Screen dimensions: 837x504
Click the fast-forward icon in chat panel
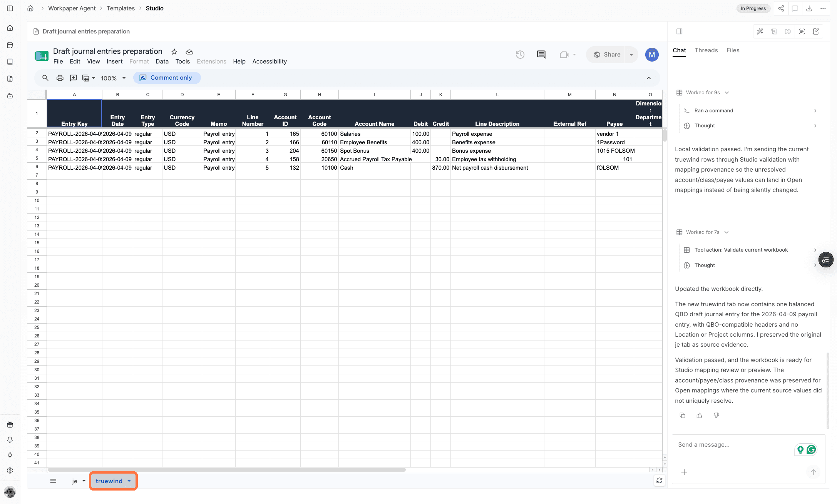click(788, 32)
